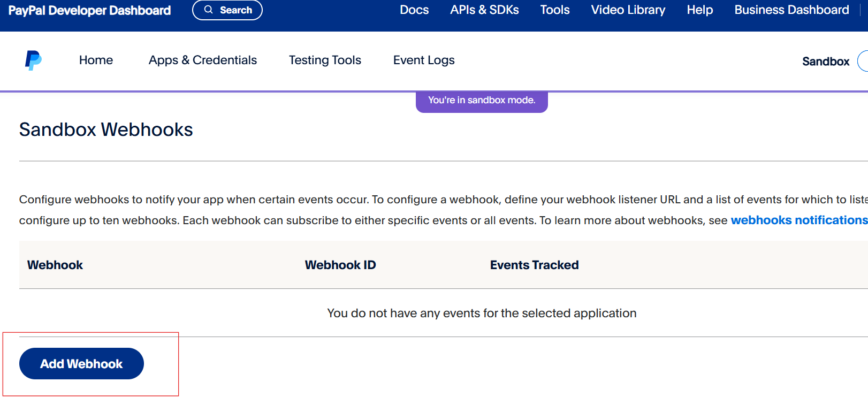Image resolution: width=868 pixels, height=397 pixels.
Task: Open PayPal Developer Dashboard title link
Action: click(x=89, y=10)
